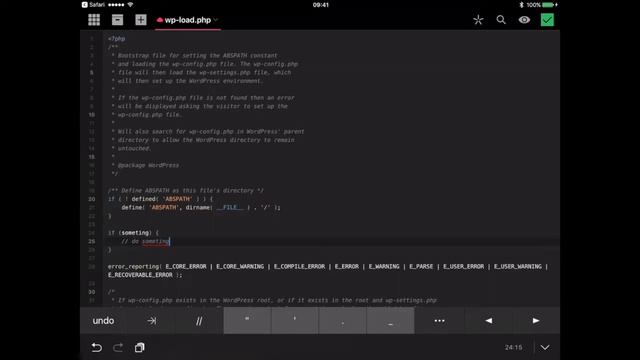The width and height of the screenshot is (640, 360).
Task: Click the Bluetooth status icon
Action: [x=521, y=5]
